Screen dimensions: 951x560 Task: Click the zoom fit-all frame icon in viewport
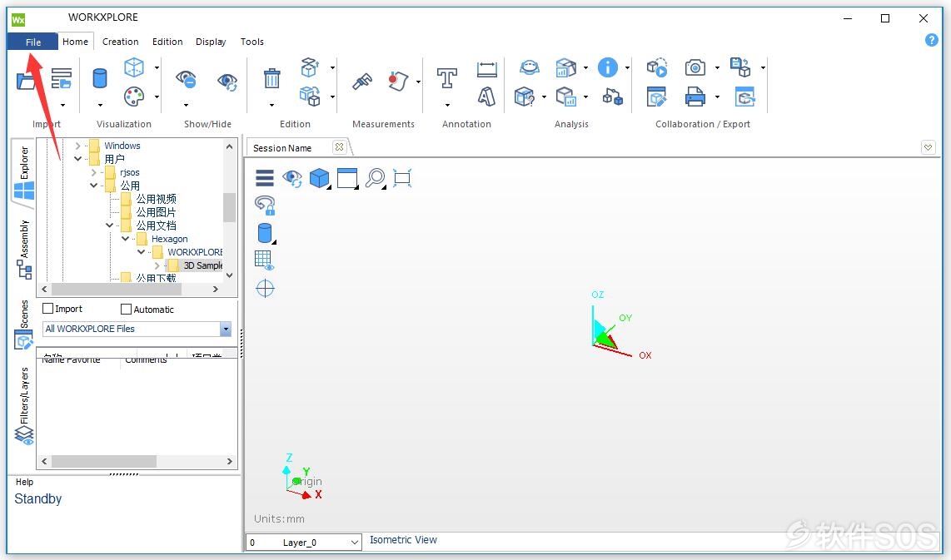pos(402,178)
